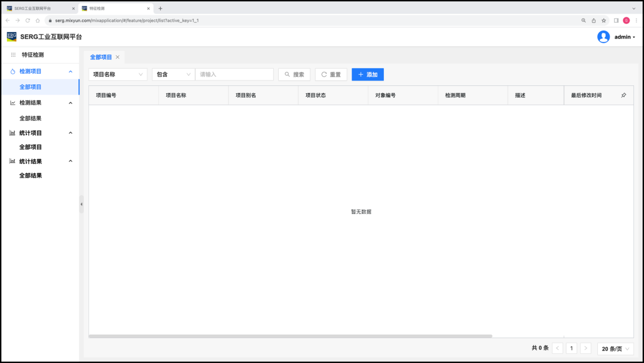Click the admin user avatar icon
Viewport: 644px width, 363px height.
point(603,37)
